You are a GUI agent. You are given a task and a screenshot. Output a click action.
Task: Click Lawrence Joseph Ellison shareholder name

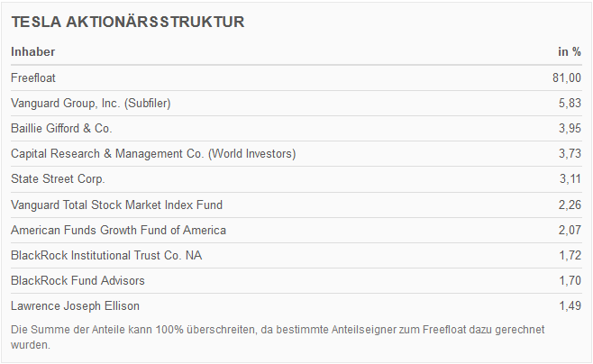[75, 305]
